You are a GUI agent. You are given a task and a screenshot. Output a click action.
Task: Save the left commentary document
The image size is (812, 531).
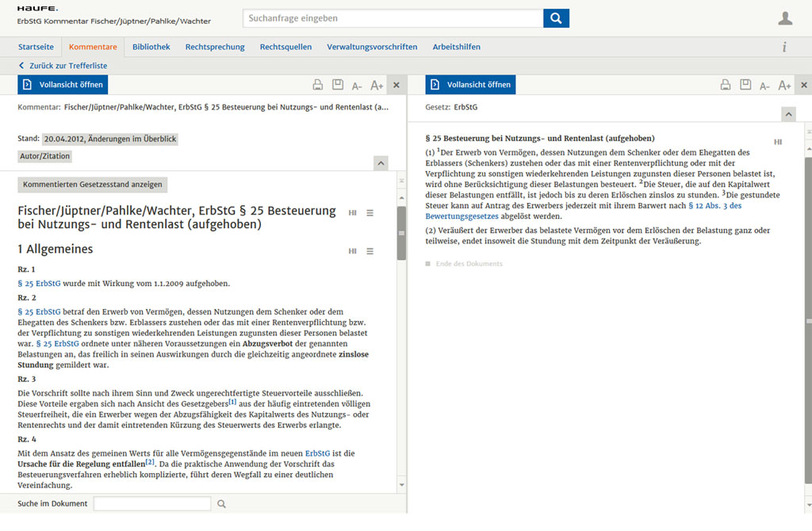point(338,84)
